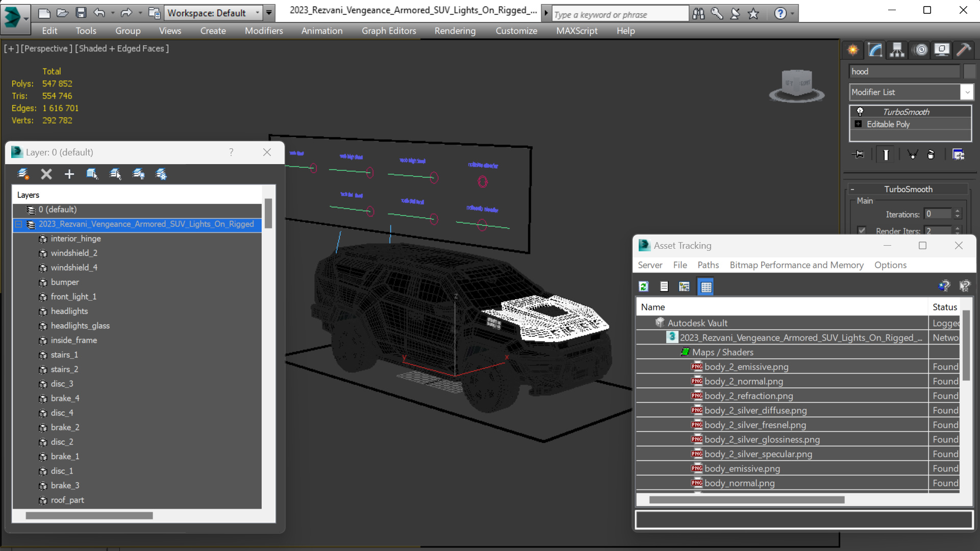Expand the Editable Poly sub-objects
The height and width of the screenshot is (551, 980).
coord(858,124)
